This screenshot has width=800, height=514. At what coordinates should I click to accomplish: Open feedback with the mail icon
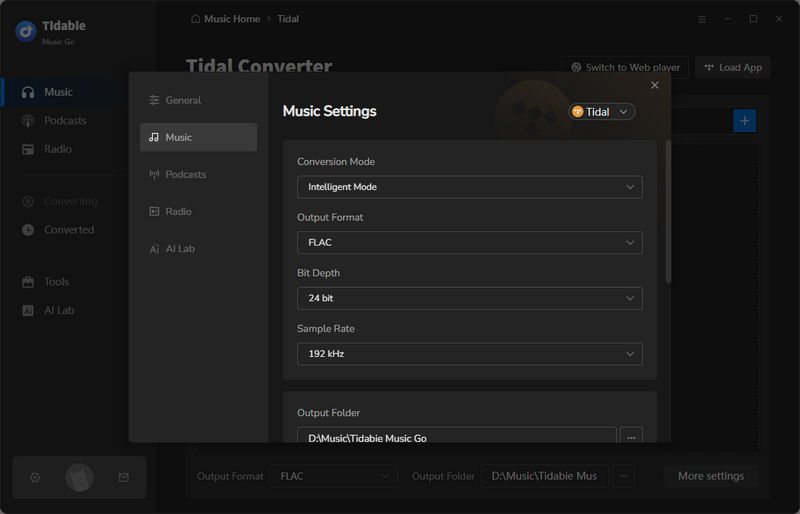tap(123, 477)
